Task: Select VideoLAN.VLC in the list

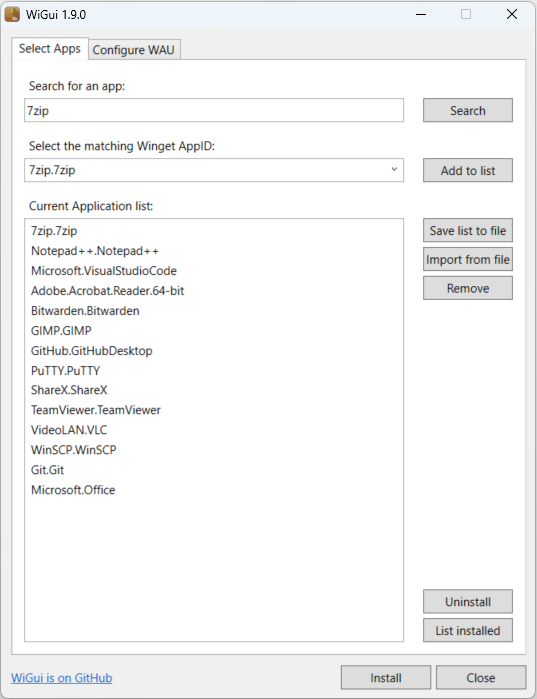Action: point(214,430)
